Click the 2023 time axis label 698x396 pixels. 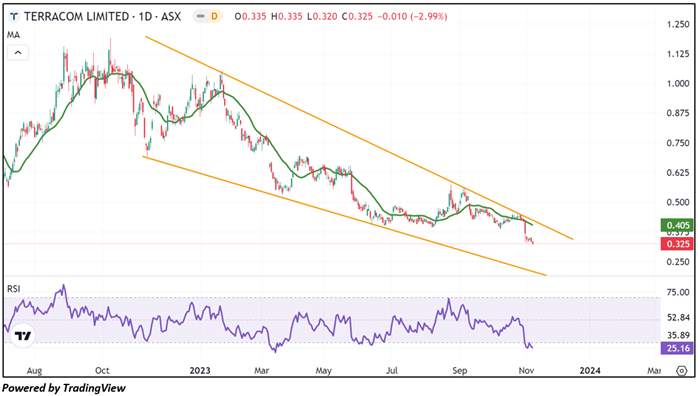[200, 370]
